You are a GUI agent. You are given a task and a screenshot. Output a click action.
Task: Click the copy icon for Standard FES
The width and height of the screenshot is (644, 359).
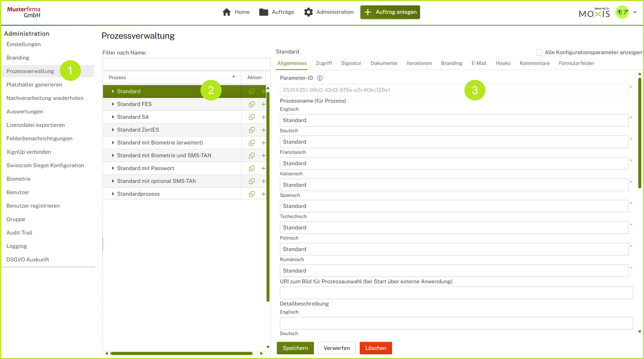tap(251, 104)
